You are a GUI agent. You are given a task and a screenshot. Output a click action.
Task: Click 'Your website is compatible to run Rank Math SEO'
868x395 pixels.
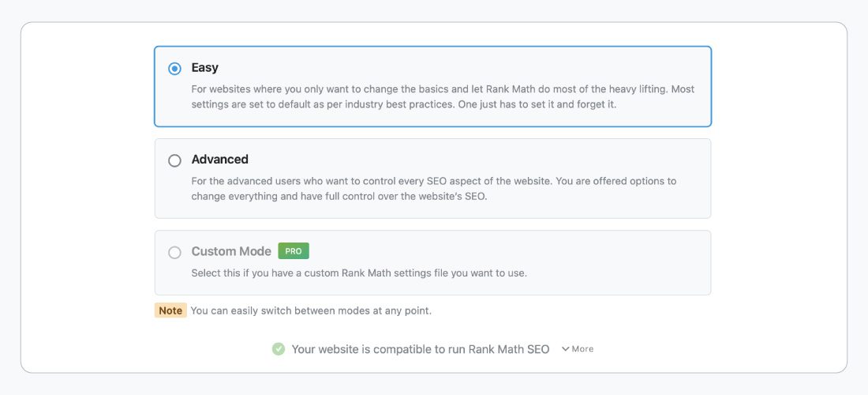[420, 349]
